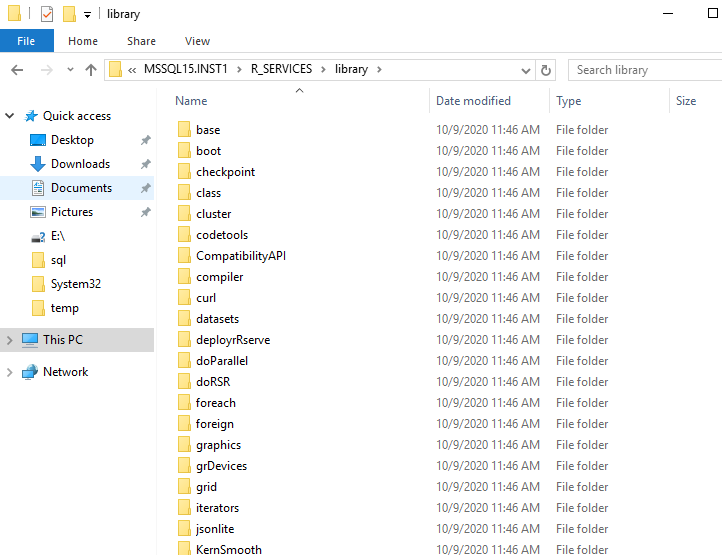The width and height of the screenshot is (722, 555).
Task: Collapse the Quick access tree node
Action: [10, 116]
